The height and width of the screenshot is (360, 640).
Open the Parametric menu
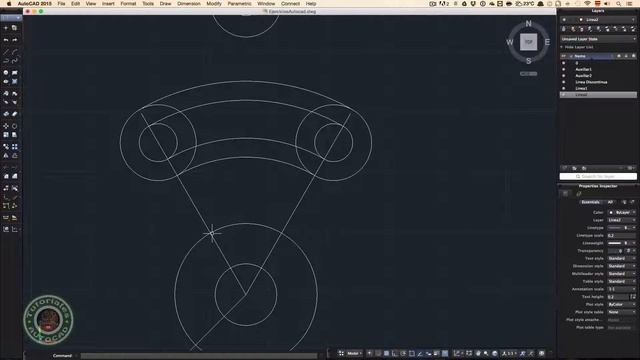coord(240,4)
